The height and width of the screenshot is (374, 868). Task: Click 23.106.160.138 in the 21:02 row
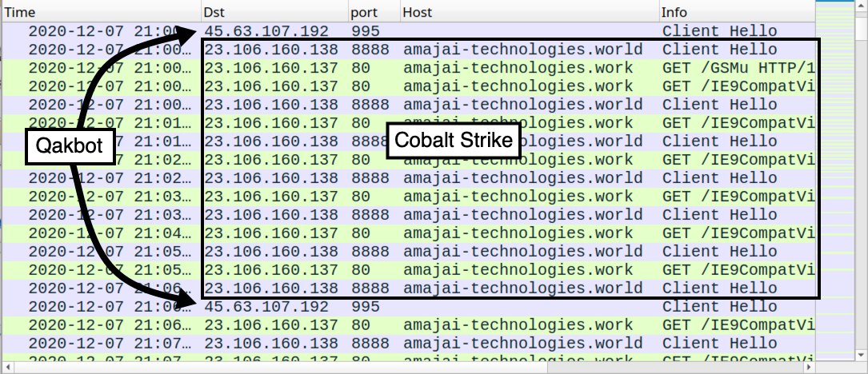[x=270, y=178]
